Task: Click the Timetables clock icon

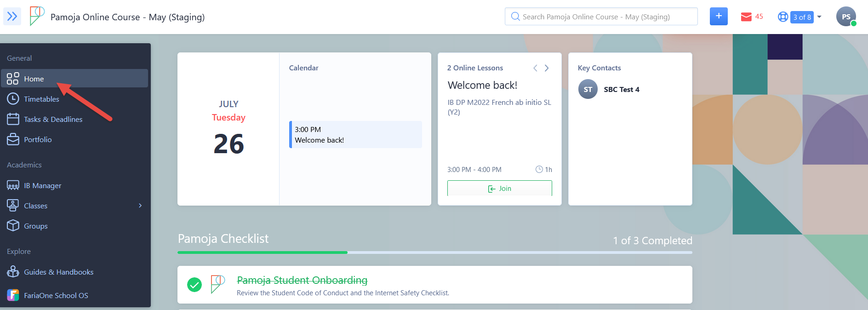Action: [x=13, y=99]
